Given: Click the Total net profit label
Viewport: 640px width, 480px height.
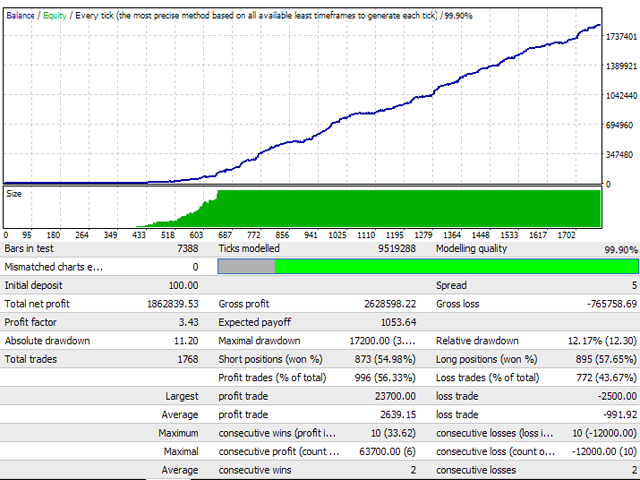Looking at the screenshot, I should [x=37, y=304].
